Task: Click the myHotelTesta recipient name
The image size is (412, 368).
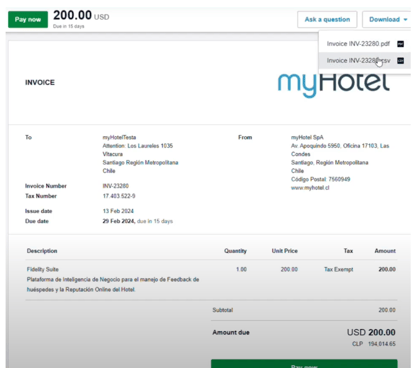Action: (119, 137)
